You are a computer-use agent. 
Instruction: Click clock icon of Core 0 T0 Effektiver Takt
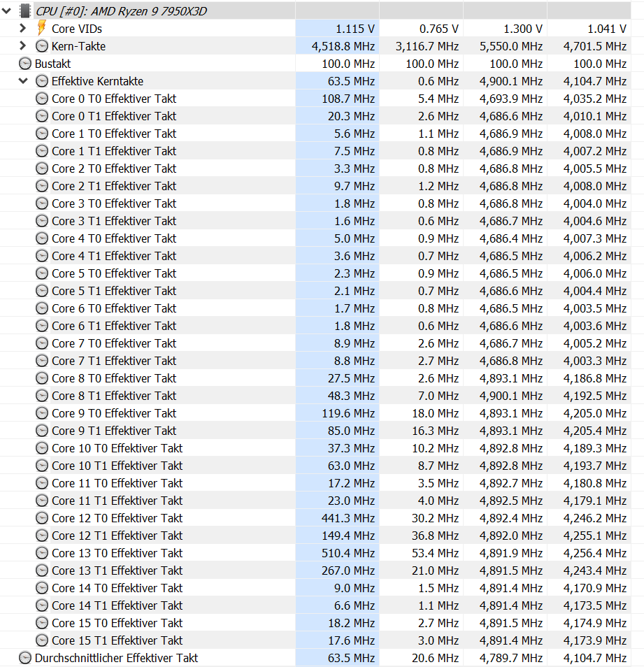[x=42, y=99]
